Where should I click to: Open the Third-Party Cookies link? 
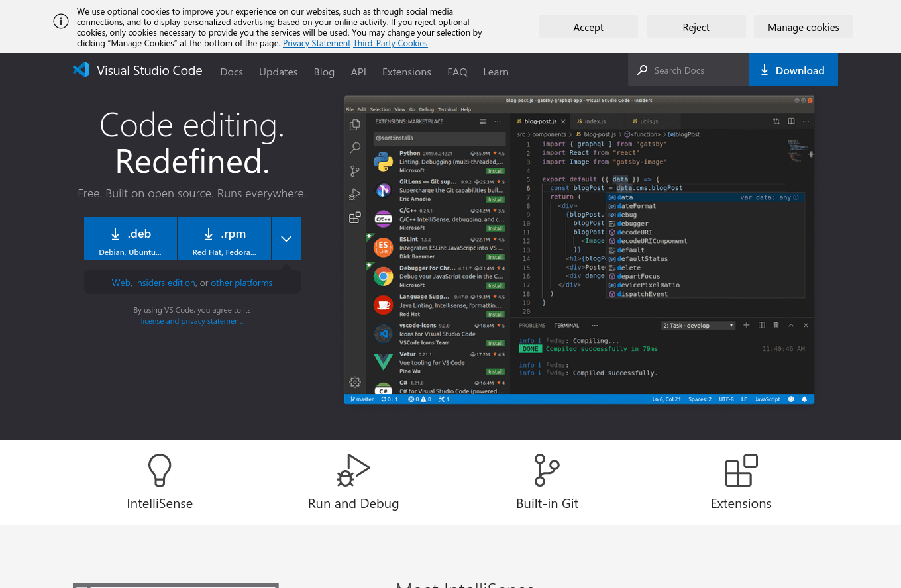point(390,43)
